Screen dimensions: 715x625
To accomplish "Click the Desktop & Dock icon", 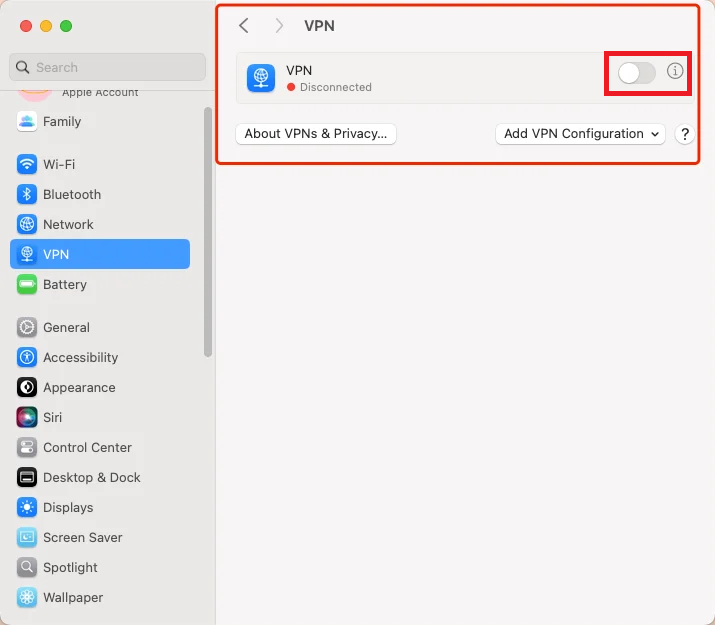I will [x=27, y=478].
